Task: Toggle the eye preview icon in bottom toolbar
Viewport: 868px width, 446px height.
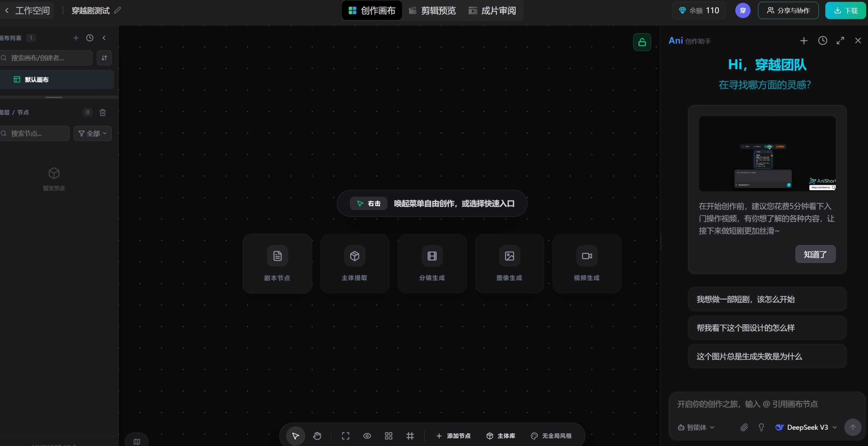Action: click(x=367, y=435)
